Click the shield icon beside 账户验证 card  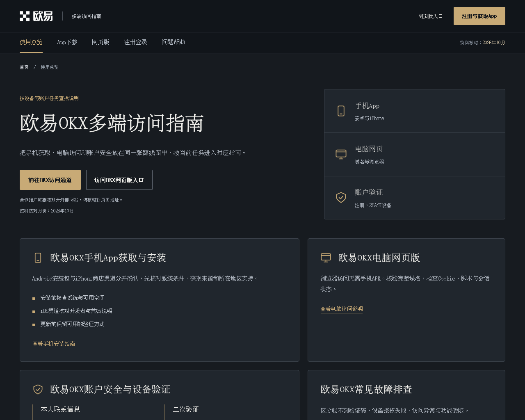click(x=341, y=197)
